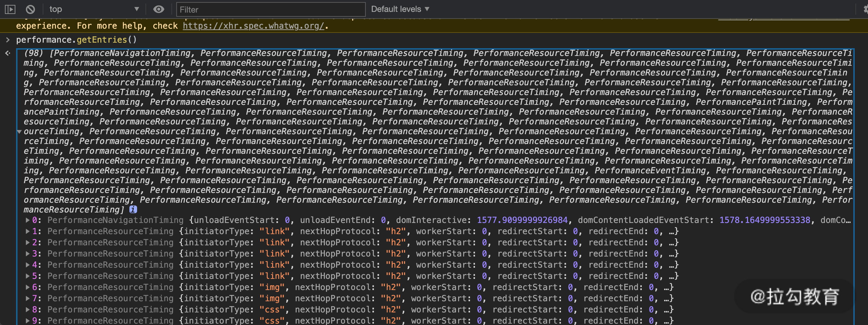868x325 pixels.
Task: Toggle the console sidebar panel icon
Action: click(10, 9)
